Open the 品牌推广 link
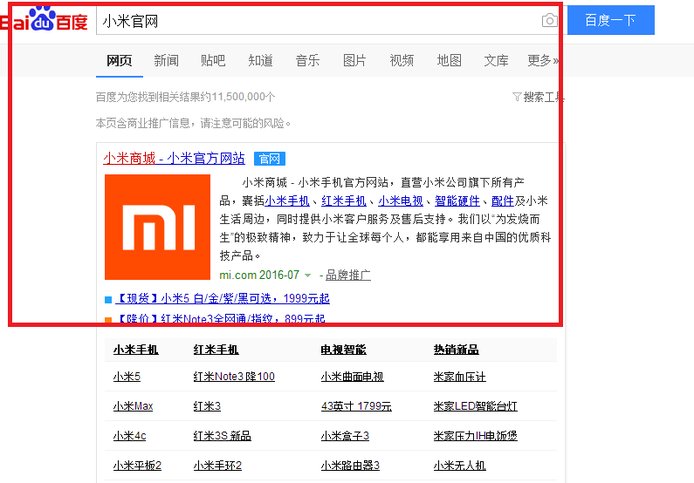The height and width of the screenshot is (483, 694). 347,275
